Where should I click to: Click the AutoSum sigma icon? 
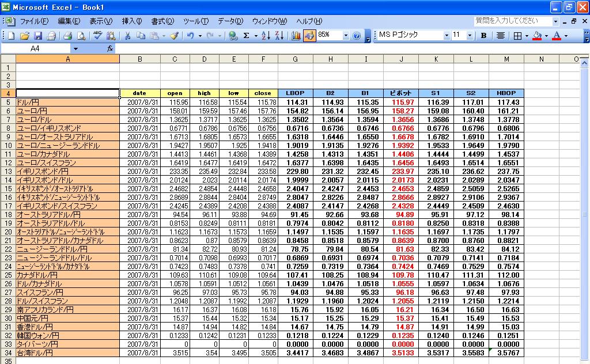(247, 36)
